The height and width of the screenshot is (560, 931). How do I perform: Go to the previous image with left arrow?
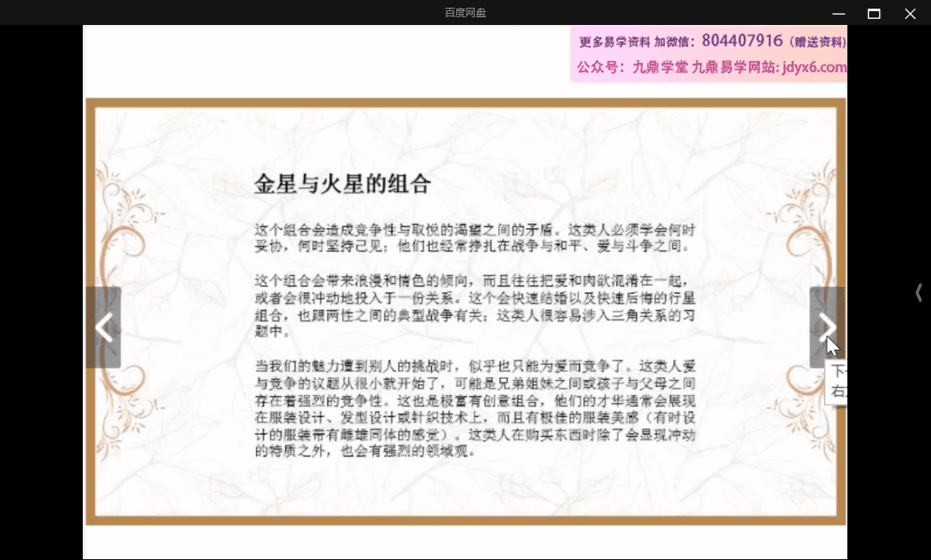pyautogui.click(x=103, y=327)
